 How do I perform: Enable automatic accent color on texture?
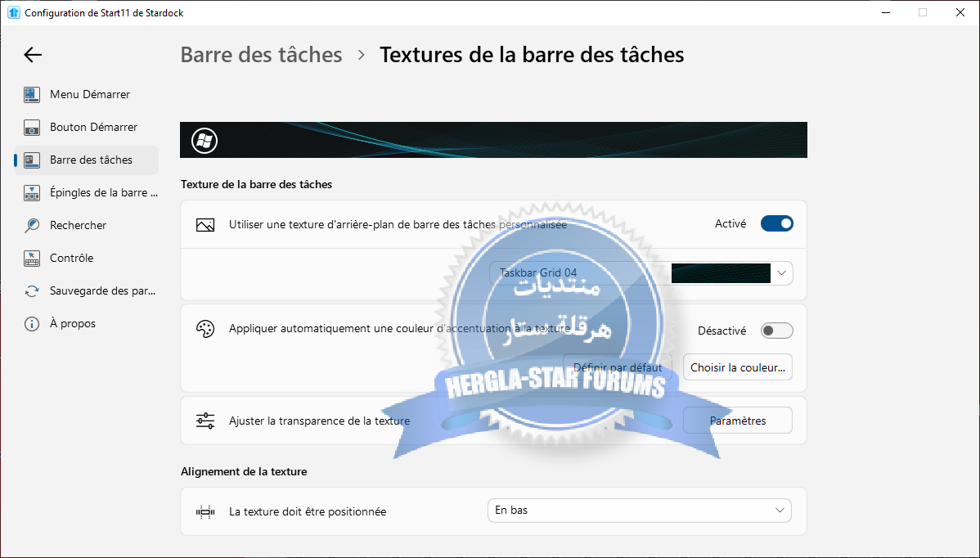[777, 331]
